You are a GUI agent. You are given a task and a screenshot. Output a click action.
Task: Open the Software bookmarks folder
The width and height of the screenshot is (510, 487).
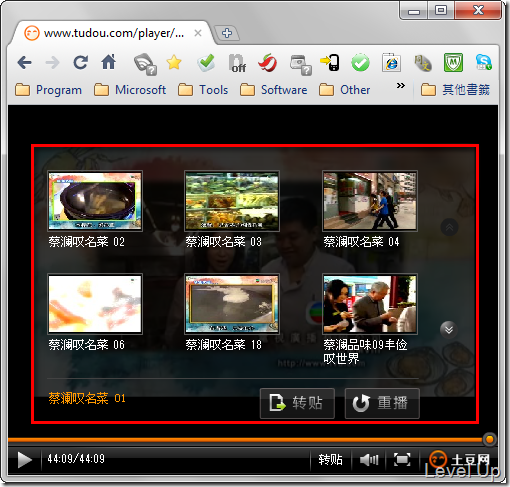point(274,90)
